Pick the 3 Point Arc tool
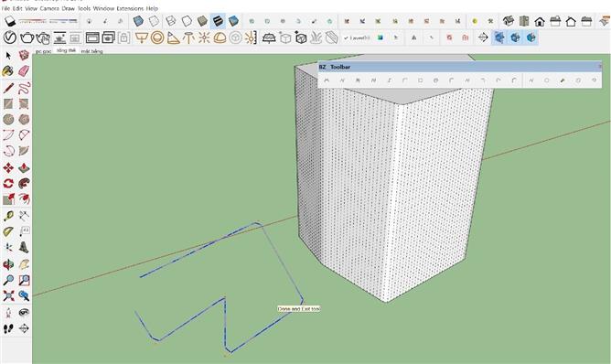This screenshot has height=364, width=611. (8, 151)
